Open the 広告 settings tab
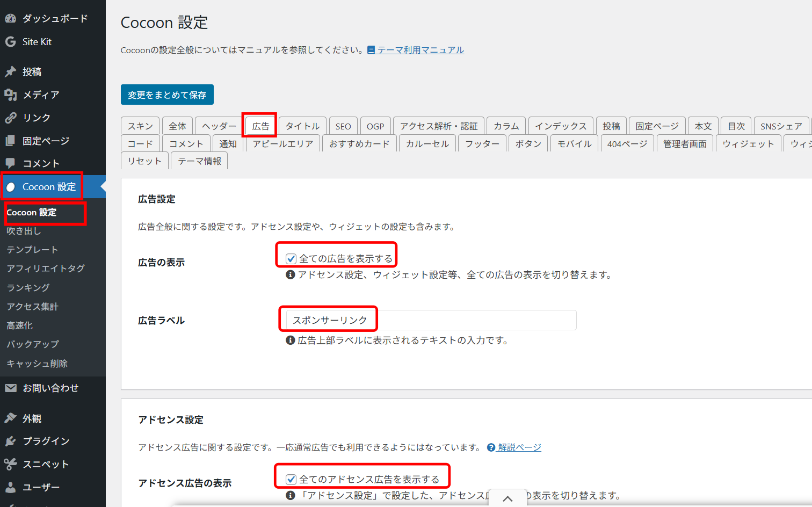Screen dimensions: 812x507 tap(260, 126)
